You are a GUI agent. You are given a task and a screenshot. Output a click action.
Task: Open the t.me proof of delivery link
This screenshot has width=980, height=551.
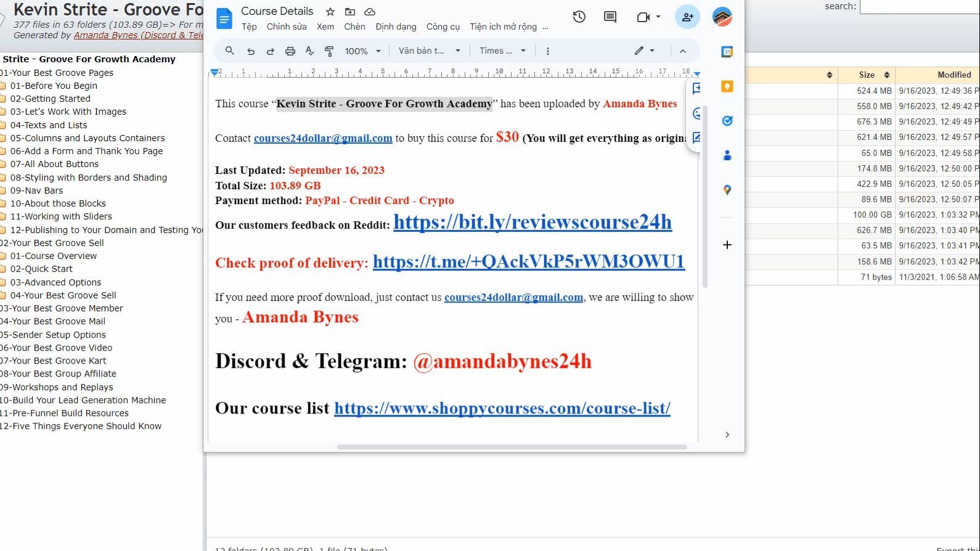click(x=529, y=261)
